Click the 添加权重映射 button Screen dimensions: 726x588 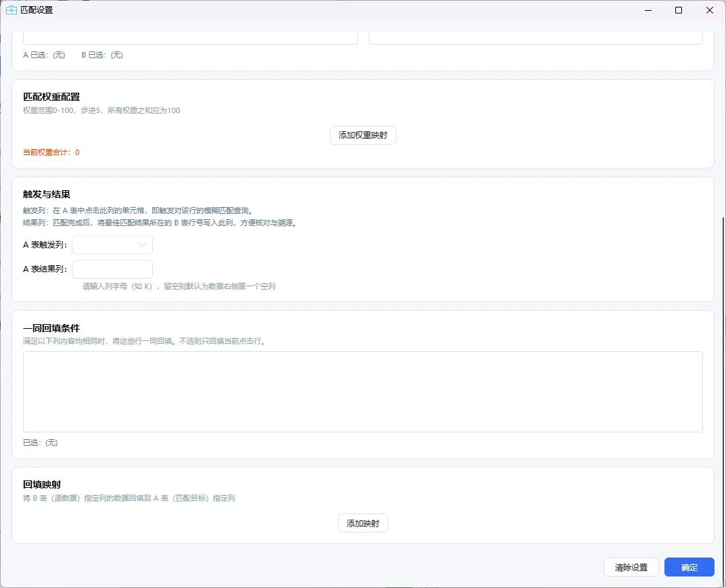pyautogui.click(x=363, y=135)
